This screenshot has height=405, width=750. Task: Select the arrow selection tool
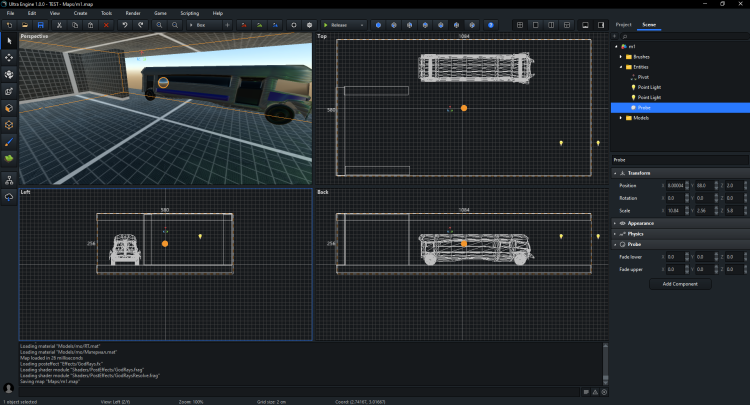pos(9,40)
